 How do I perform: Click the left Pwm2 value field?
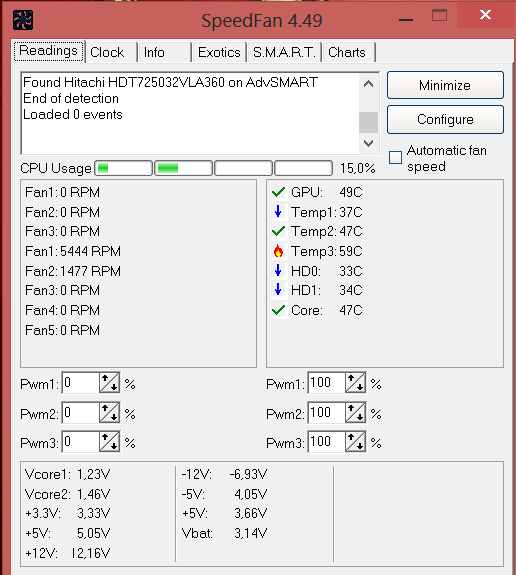tap(81, 413)
